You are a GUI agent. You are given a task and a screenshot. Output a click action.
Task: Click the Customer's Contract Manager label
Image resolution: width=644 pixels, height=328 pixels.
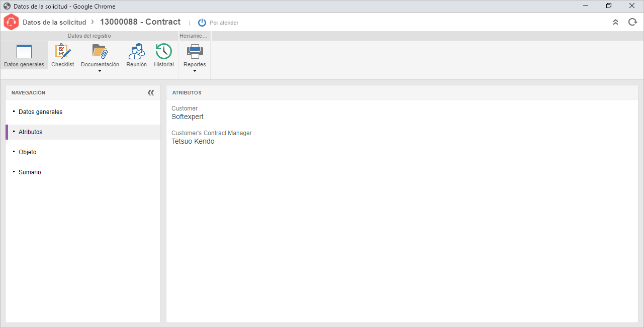pos(212,133)
